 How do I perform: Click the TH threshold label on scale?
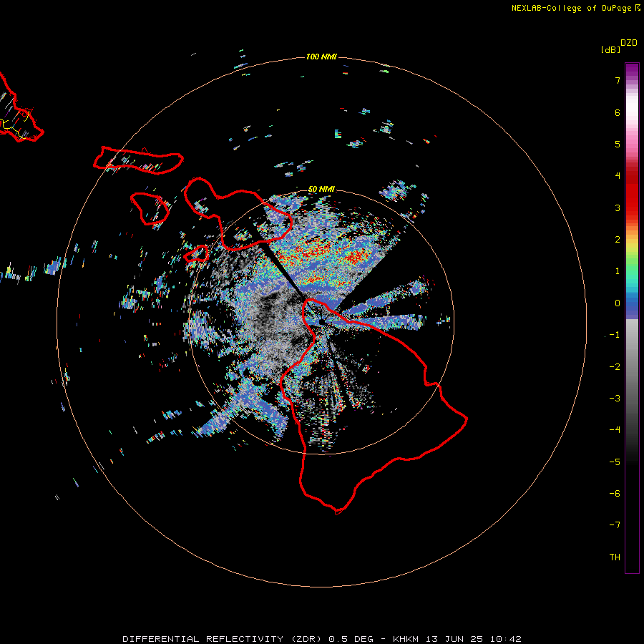coord(615,557)
